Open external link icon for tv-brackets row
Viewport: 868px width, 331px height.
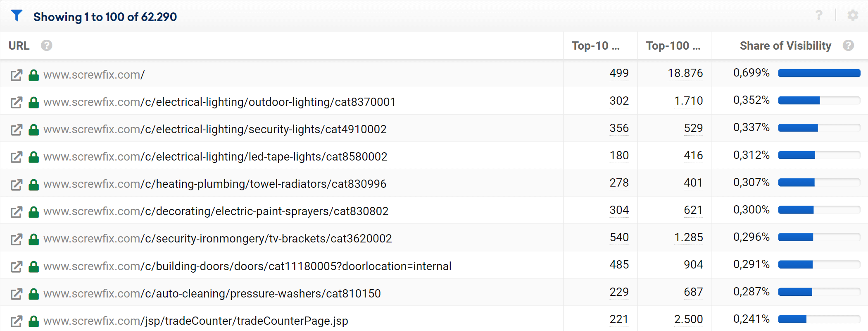(x=17, y=239)
